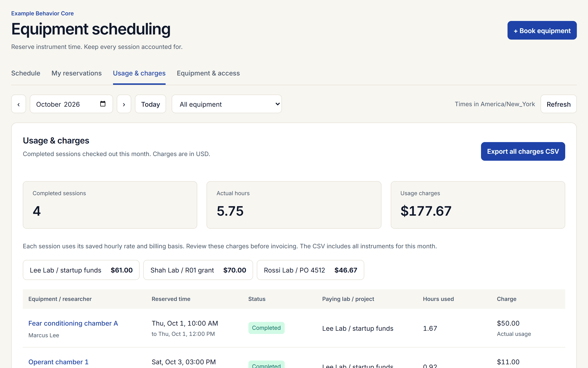Go to previous month with left chevron

tap(18, 104)
